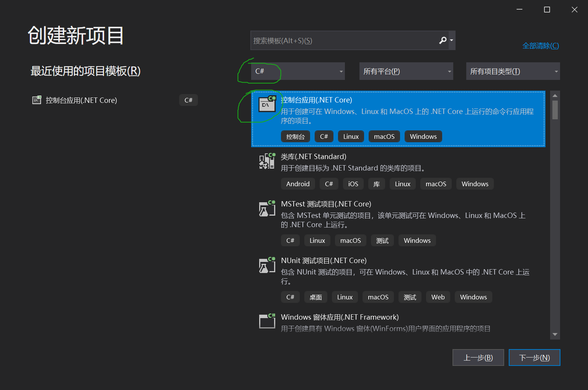Close the 创建新项目 dialog

click(x=575, y=10)
